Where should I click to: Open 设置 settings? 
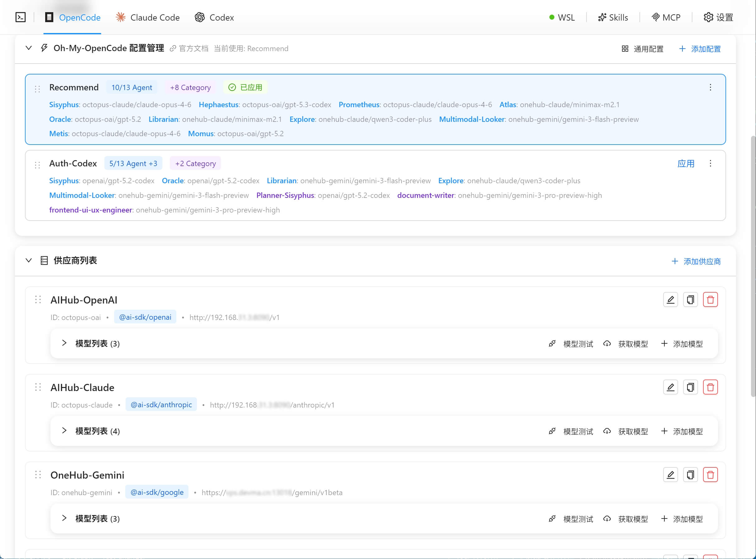[x=718, y=17]
